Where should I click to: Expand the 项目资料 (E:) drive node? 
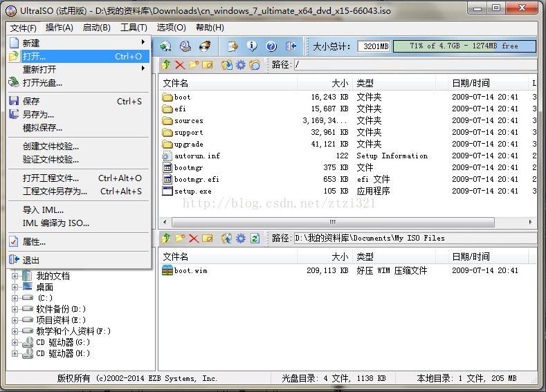tap(15, 320)
